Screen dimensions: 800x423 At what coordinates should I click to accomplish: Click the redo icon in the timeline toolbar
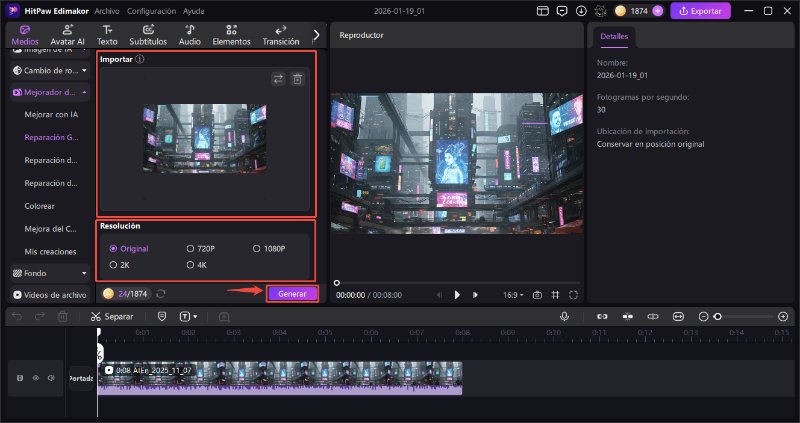pos(40,317)
